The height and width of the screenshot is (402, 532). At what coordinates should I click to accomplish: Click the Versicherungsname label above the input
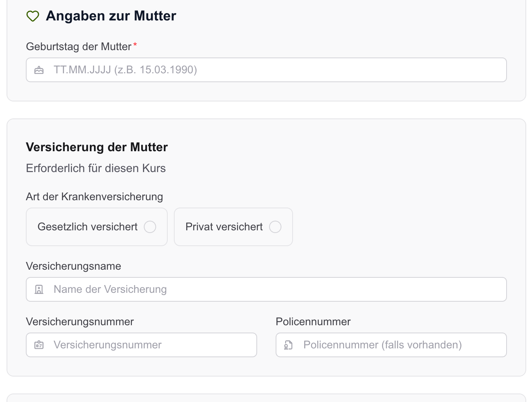pos(73,266)
